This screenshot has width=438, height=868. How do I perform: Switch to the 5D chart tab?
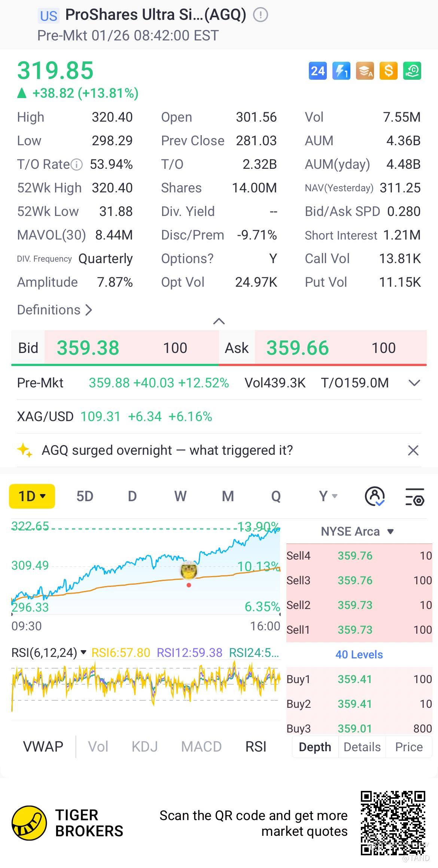pos(85,496)
